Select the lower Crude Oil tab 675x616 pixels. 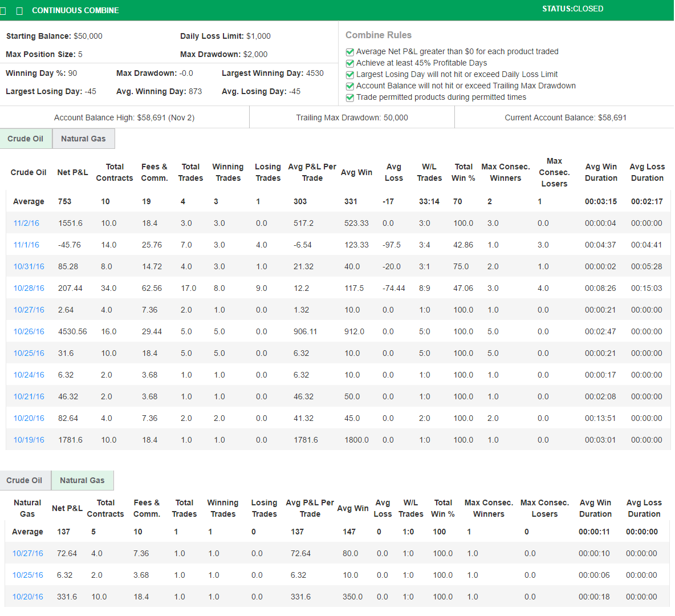pos(25,480)
